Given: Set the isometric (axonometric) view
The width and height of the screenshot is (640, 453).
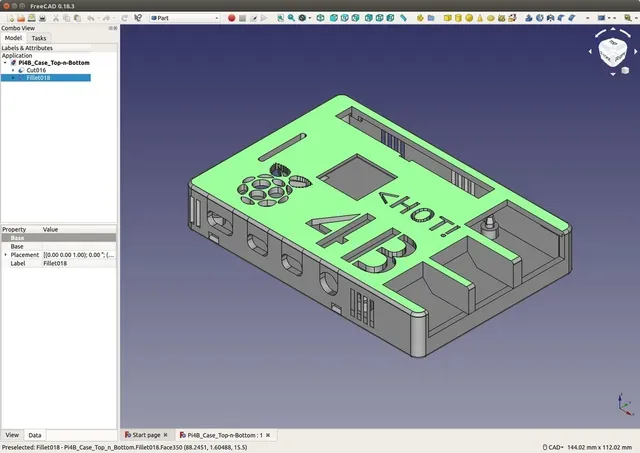Looking at the screenshot, I should 320,18.
